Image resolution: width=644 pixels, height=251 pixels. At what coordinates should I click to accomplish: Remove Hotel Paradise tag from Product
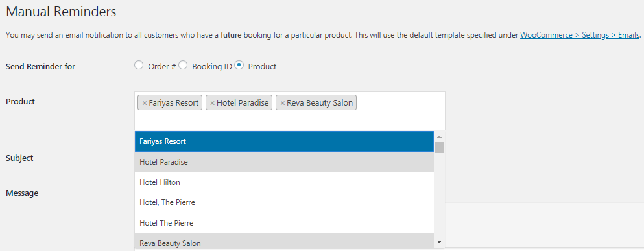[x=212, y=103]
